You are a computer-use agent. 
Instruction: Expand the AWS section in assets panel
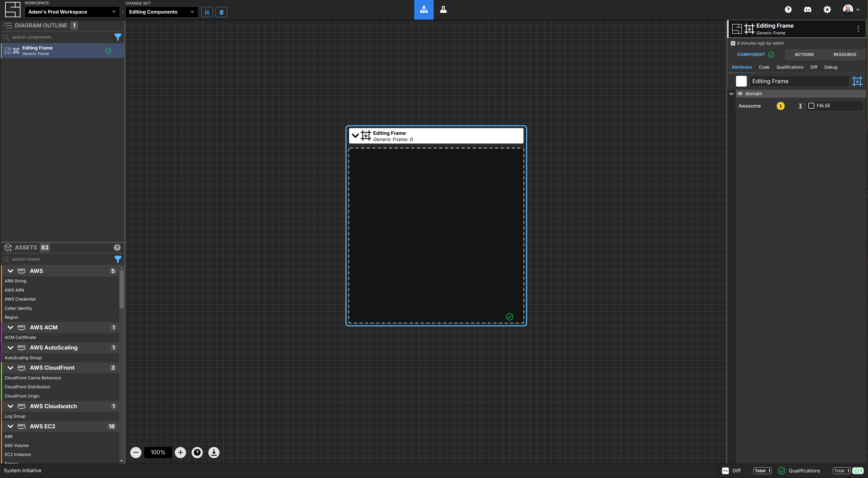pos(11,270)
